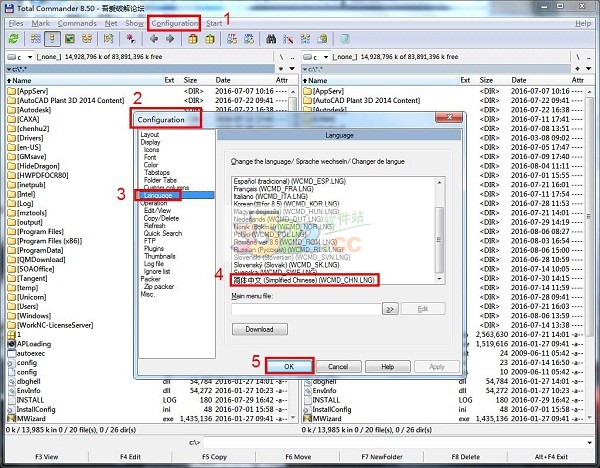Open the FTP connect toolbar icon
600x468 pixels.
[232, 39]
